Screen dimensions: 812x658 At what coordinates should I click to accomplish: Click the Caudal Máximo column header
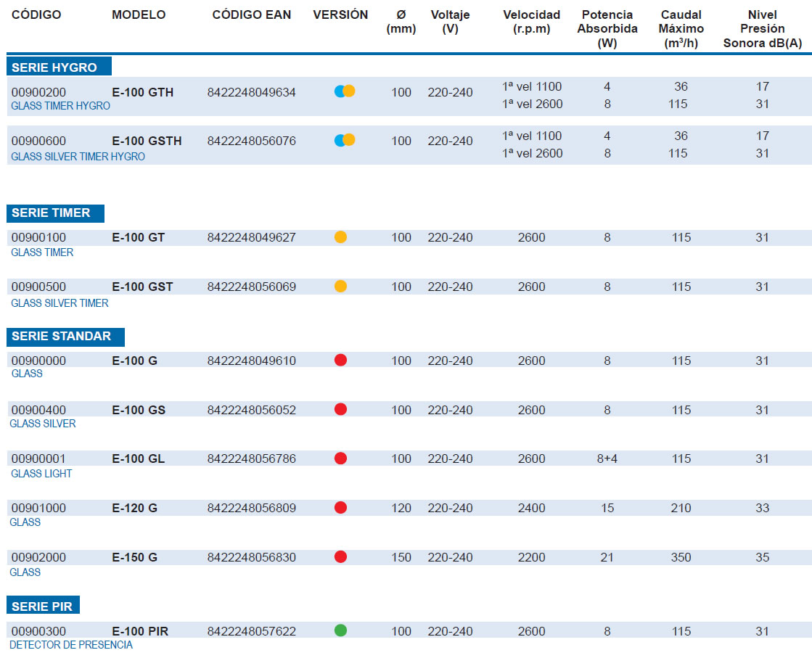pyautogui.click(x=681, y=29)
